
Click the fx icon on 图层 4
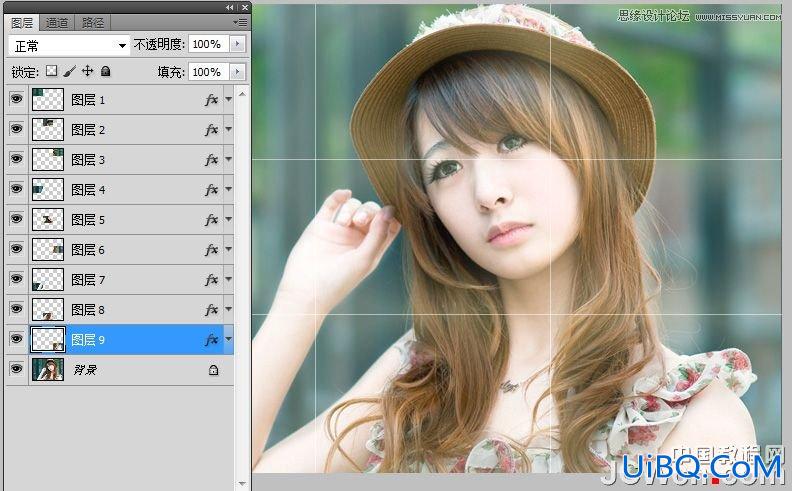click(x=211, y=189)
